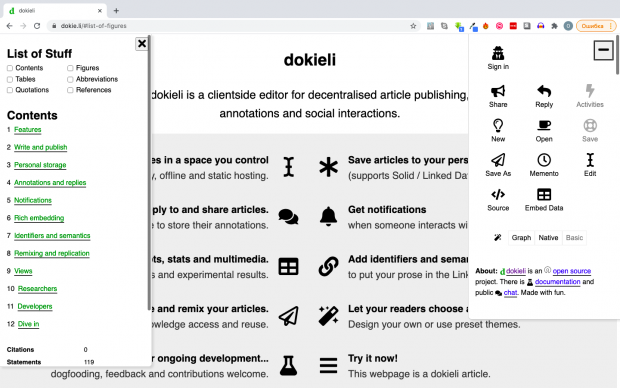Image resolution: width=620 pixels, height=388 pixels.
Task: Jump to Identifiers and semantics
Action: pos(52,236)
